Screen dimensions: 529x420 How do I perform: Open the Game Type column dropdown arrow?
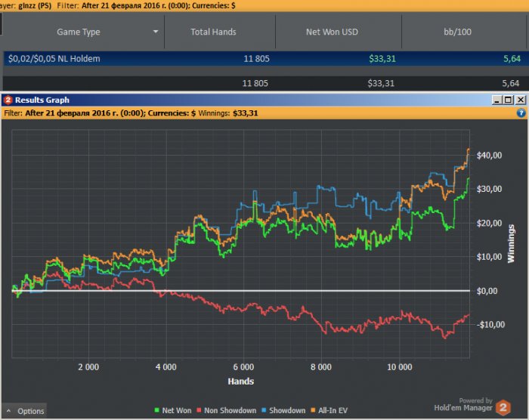(156, 32)
